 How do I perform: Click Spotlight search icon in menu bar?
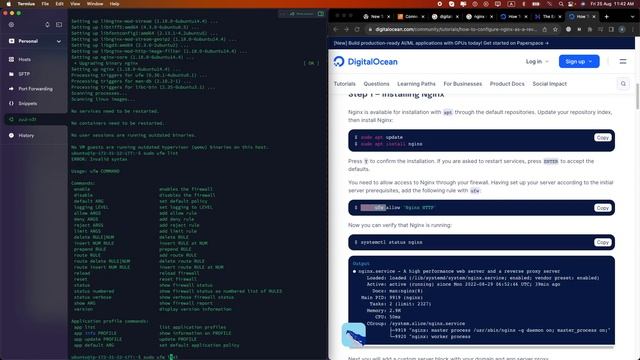(561, 4)
